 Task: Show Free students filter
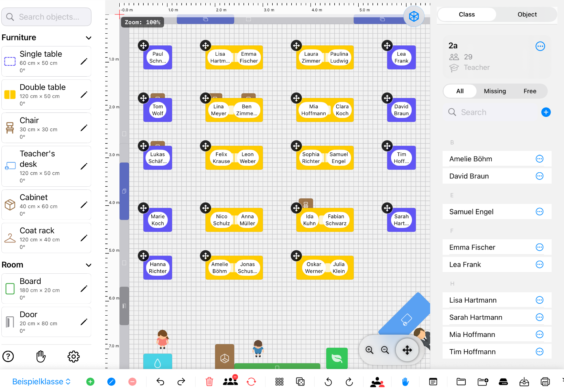click(530, 91)
